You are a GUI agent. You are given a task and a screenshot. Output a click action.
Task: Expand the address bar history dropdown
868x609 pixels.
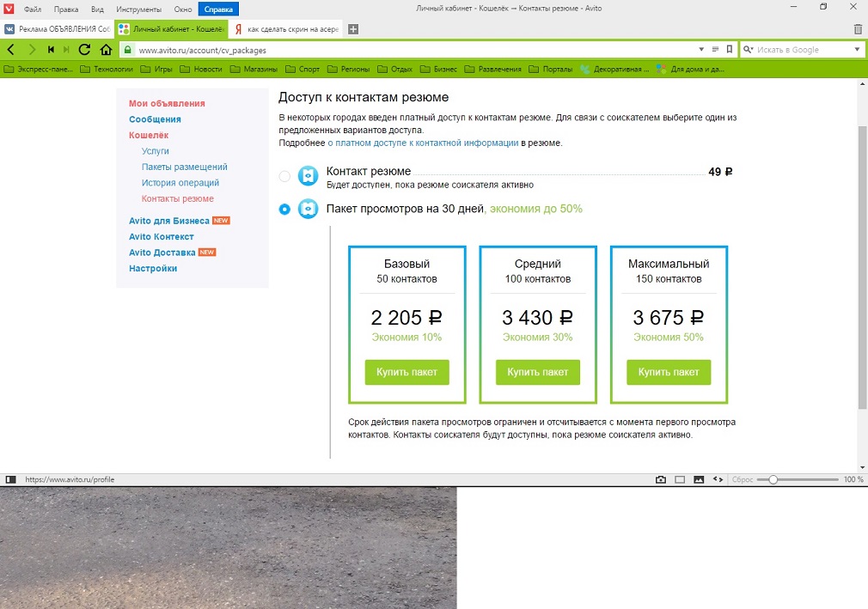point(702,50)
